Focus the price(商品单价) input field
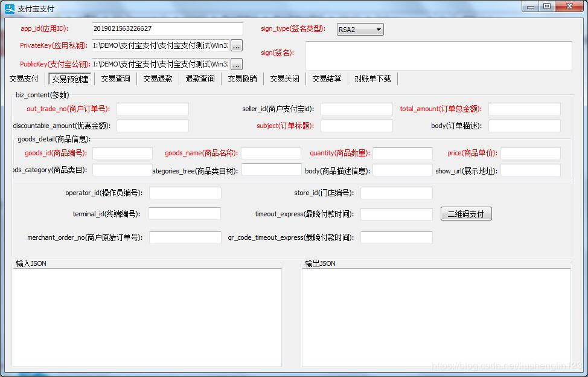The height and width of the screenshot is (377, 588). click(x=531, y=153)
